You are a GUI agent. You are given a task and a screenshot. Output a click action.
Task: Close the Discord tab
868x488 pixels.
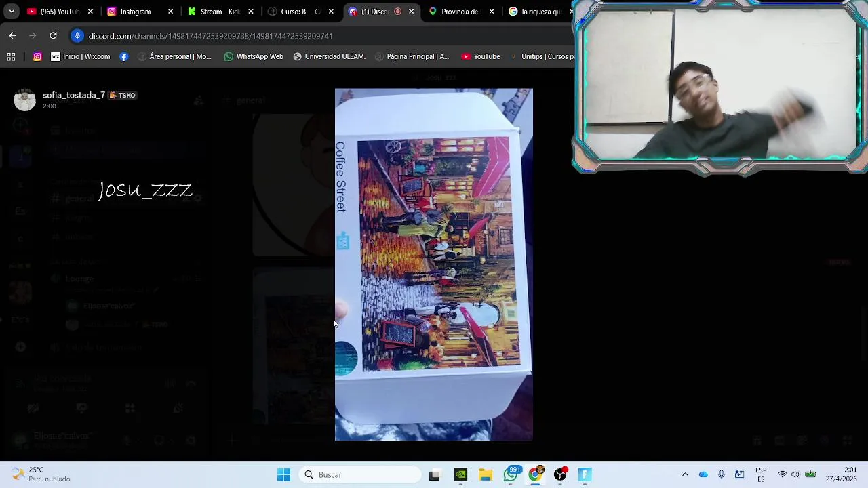click(411, 12)
